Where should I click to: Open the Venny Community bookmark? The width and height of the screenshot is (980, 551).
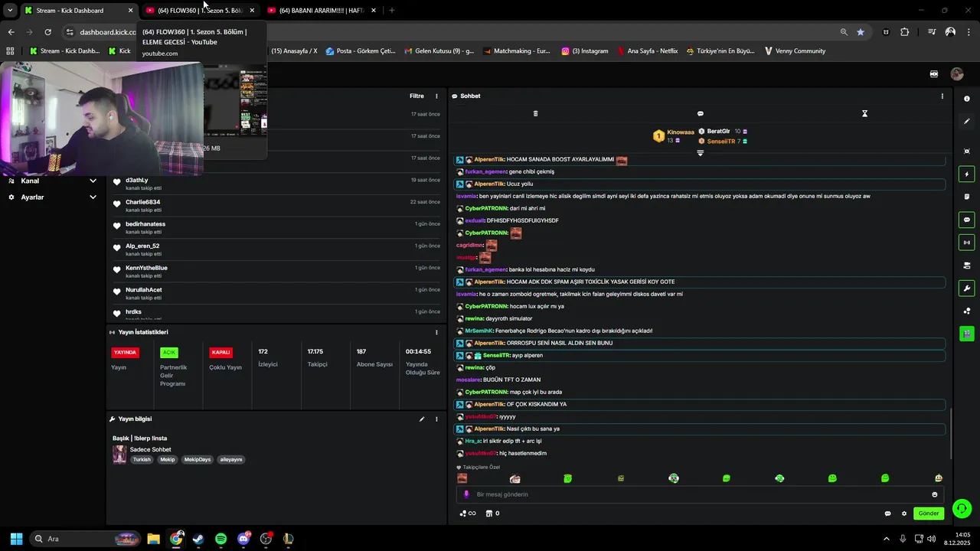tap(795, 51)
